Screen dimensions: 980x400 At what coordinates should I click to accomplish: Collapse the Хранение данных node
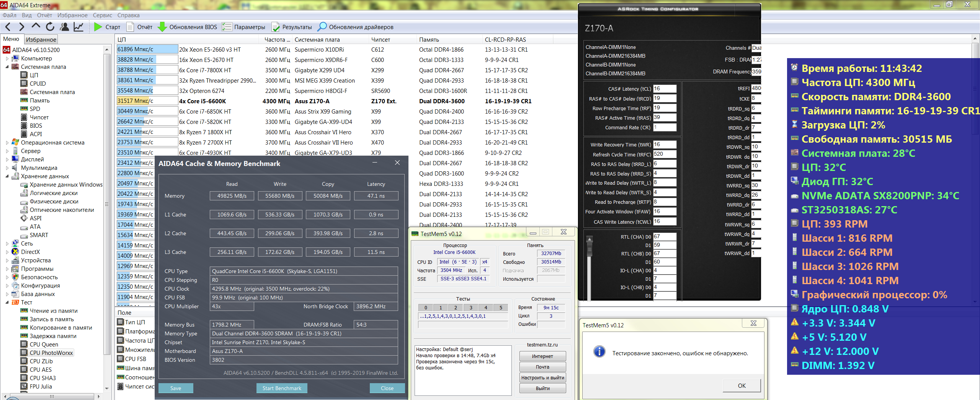pyautogui.click(x=7, y=176)
